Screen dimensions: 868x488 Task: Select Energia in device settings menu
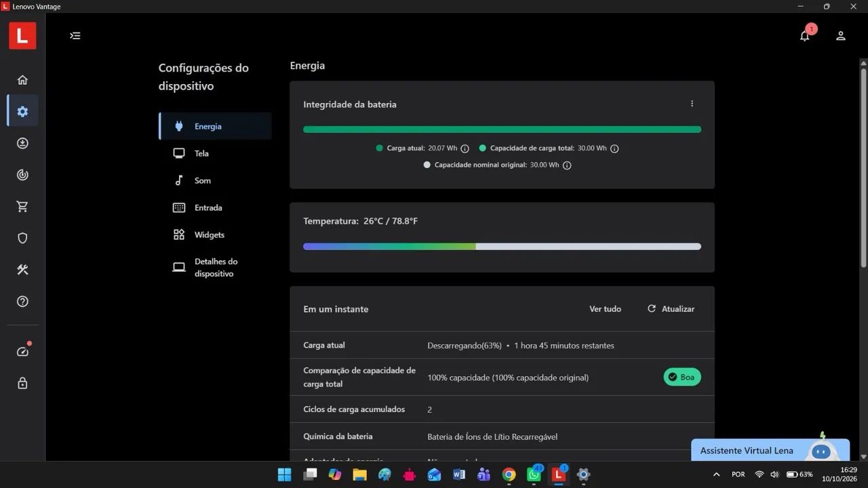coord(215,126)
